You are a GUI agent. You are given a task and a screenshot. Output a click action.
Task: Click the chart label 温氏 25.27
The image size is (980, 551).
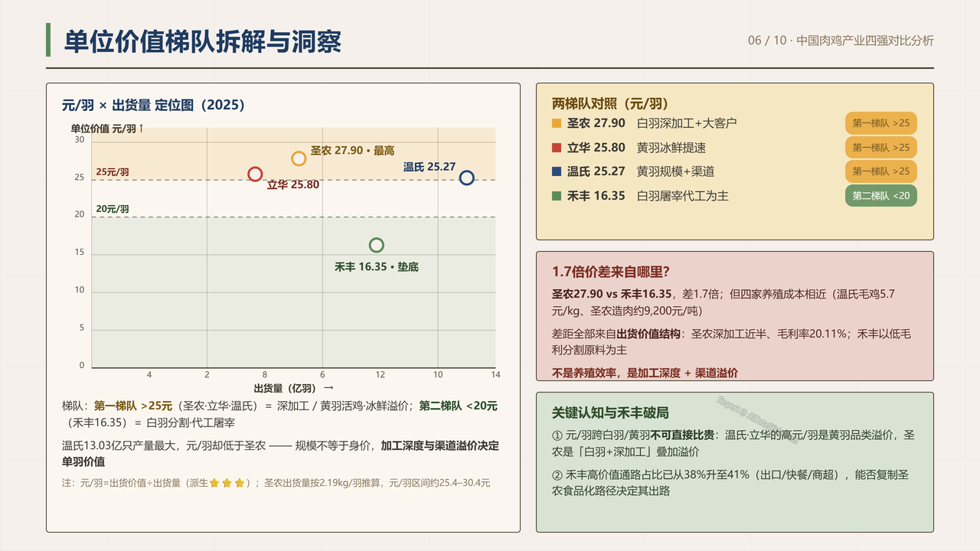pos(430,166)
